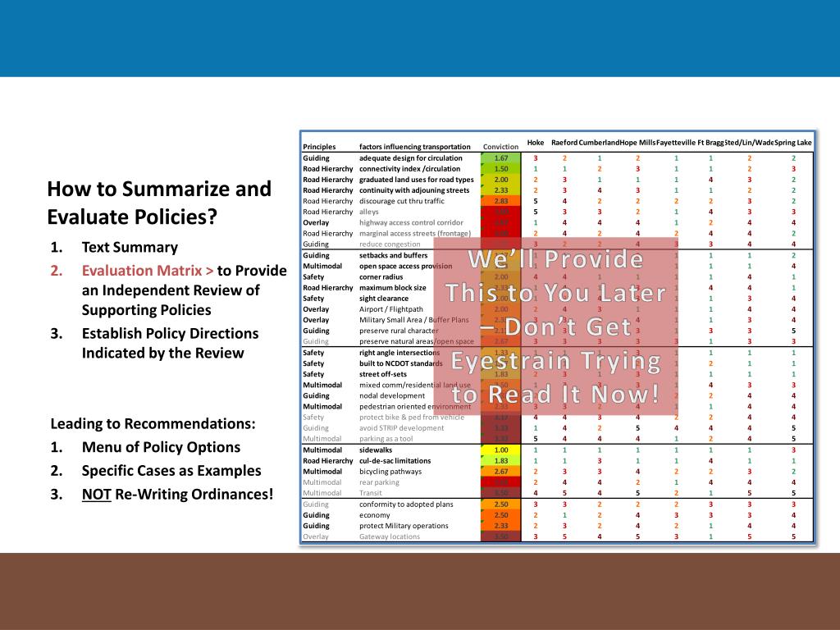
Task: Select "continuity with adjouning streets" factor
Action: coord(414,190)
